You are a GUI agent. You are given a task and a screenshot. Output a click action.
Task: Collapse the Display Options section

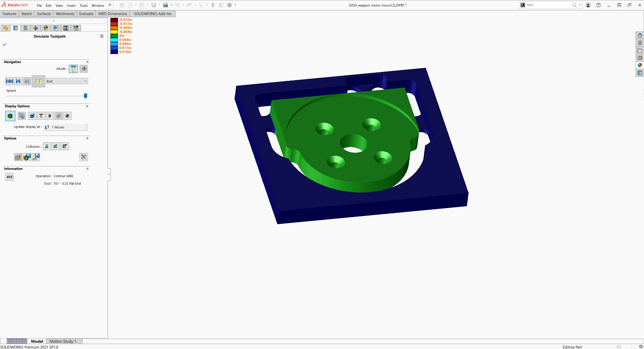click(x=87, y=106)
